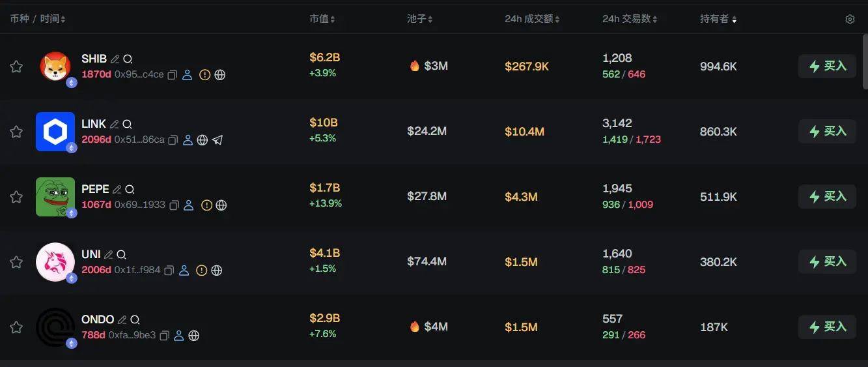Add ONDO to favorites with star
Image resolution: width=868 pixels, height=367 pixels.
(16, 327)
